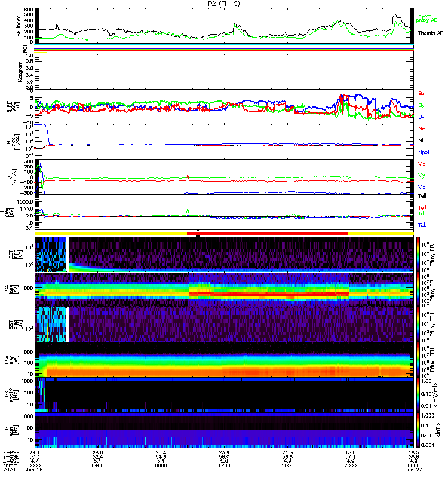Click the short yellow ROI bar
Image resolution: width=448 pixels, height=478 pixels.
coord(41,52)
